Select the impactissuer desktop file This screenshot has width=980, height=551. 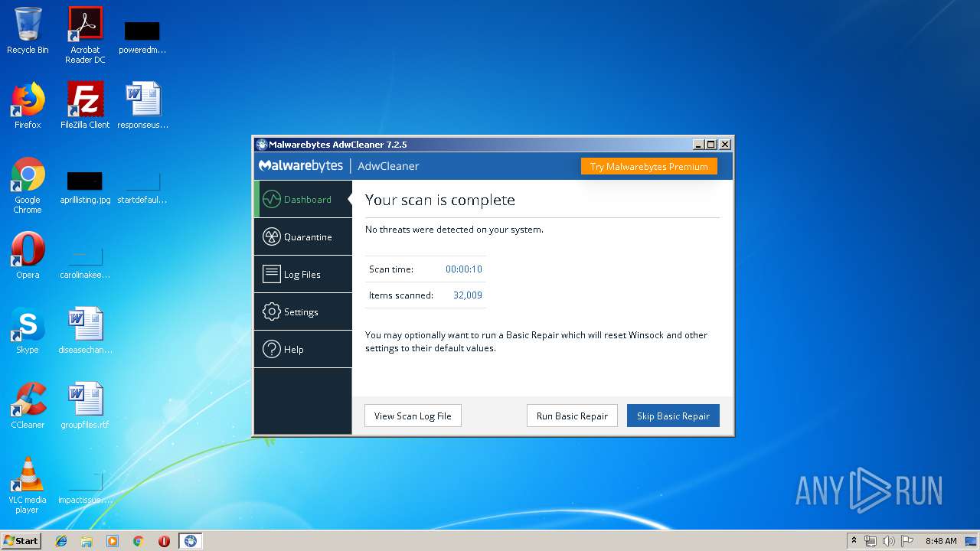(x=85, y=487)
